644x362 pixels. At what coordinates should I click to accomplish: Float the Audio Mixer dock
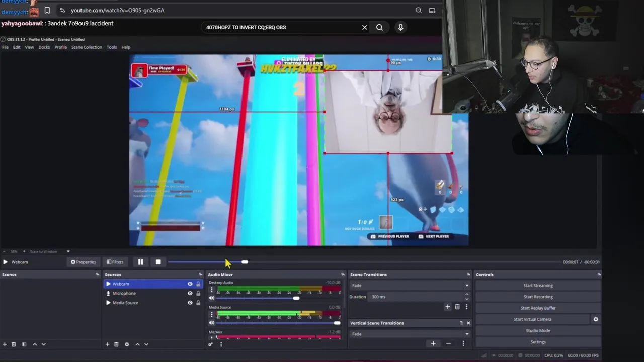tap(343, 275)
